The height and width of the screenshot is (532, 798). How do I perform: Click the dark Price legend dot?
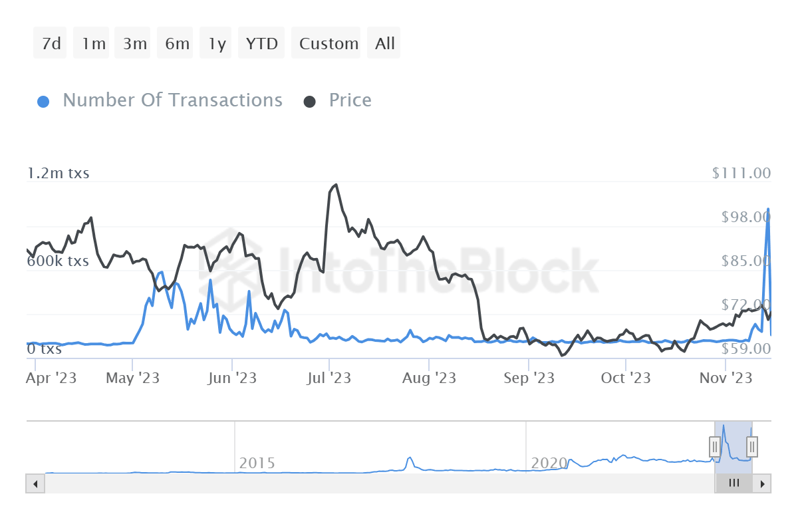coord(310,100)
